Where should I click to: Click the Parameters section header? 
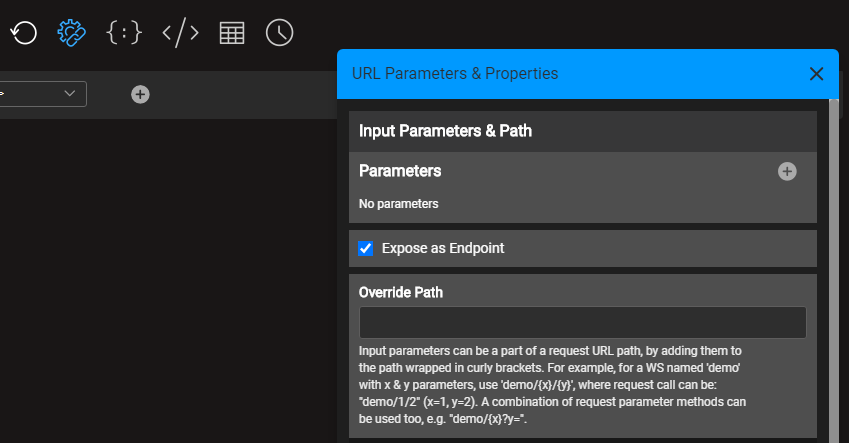coord(400,171)
